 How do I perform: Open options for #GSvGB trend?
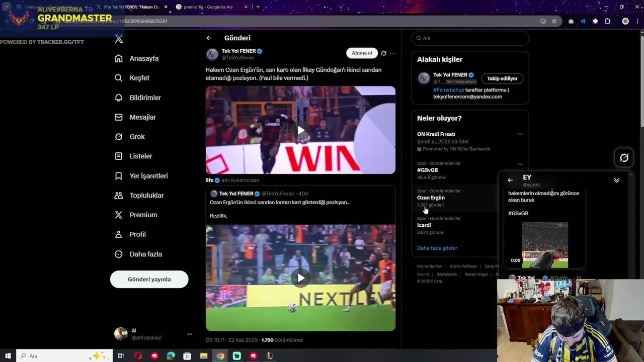click(520, 164)
